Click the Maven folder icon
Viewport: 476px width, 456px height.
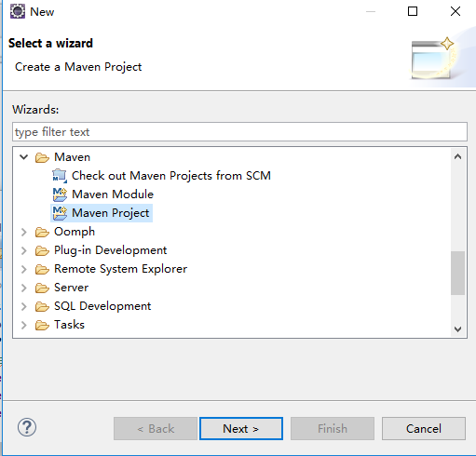coord(42,157)
